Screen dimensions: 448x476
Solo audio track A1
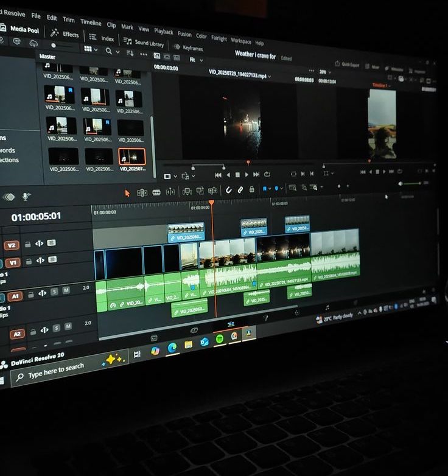pos(54,292)
